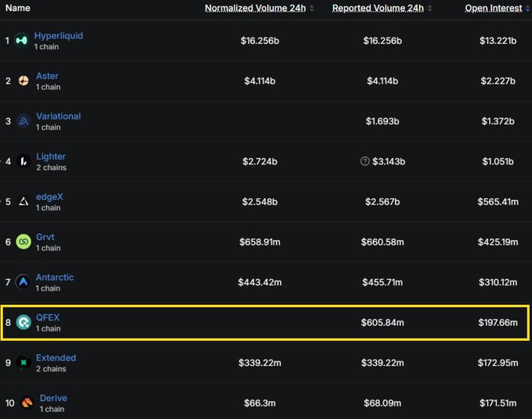The height and width of the screenshot is (419, 532).
Task: Click the Reported Volume 24h column header
Action: point(378,8)
